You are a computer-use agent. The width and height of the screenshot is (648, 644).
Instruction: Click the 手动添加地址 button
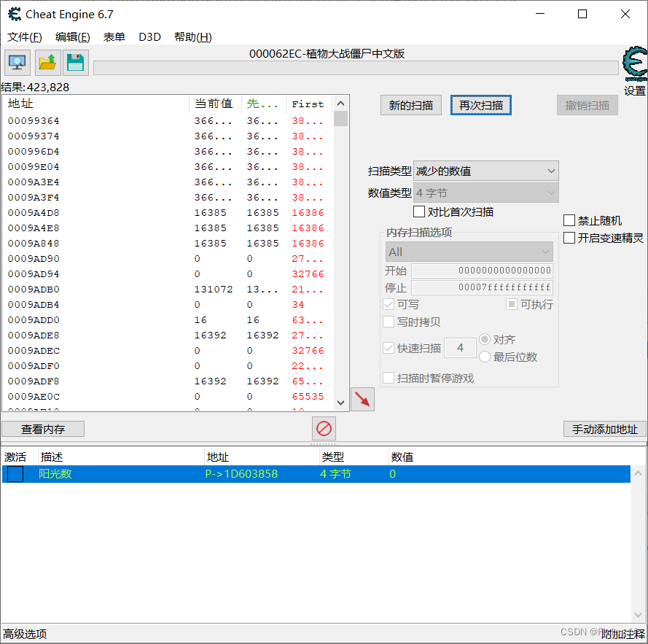coord(604,429)
